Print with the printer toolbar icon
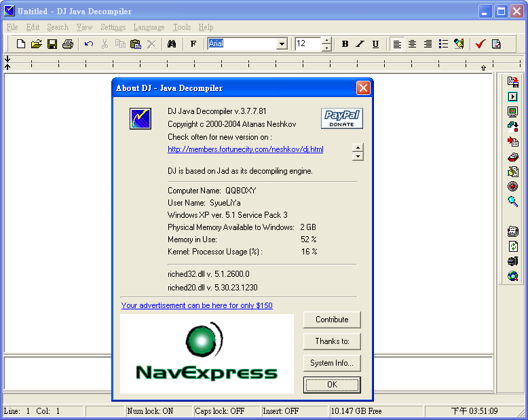Screen dimensions: 528x420 click(68, 43)
